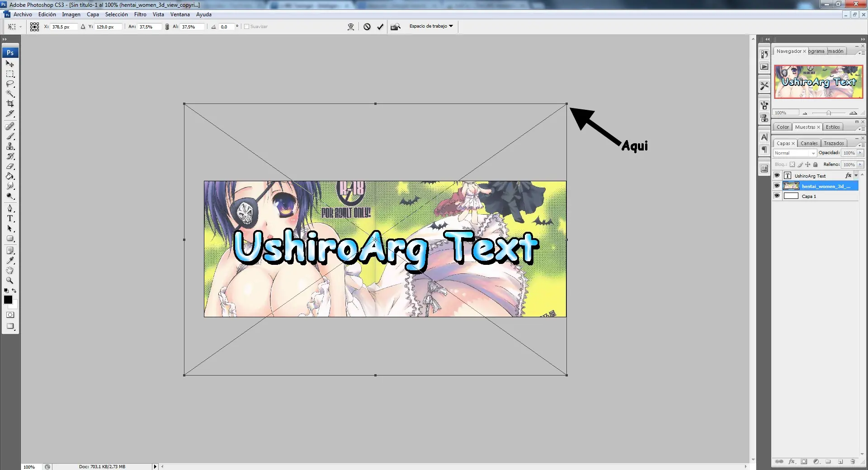868x470 pixels.
Task: Open the status bar info arrow menu
Action: point(155,466)
